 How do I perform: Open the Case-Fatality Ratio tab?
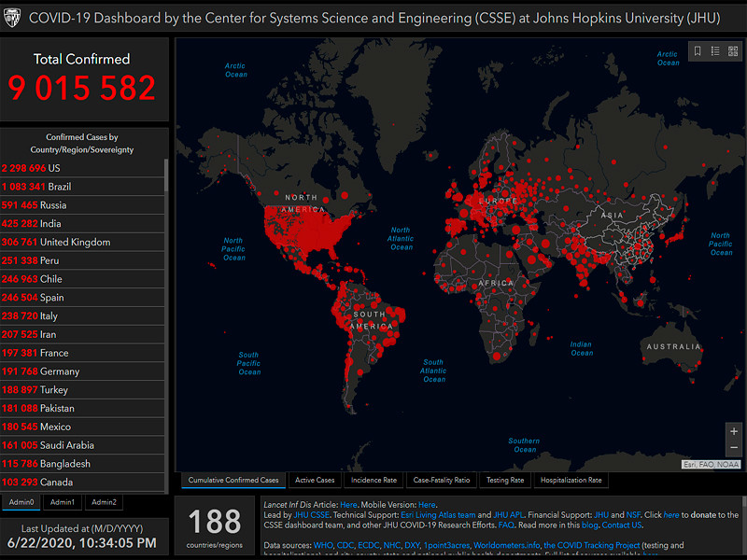coord(442,481)
